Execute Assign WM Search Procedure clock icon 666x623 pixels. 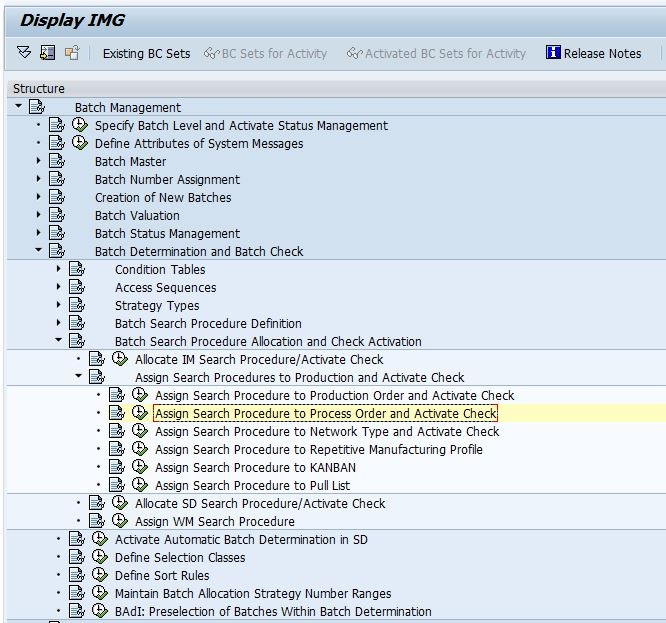[120, 520]
